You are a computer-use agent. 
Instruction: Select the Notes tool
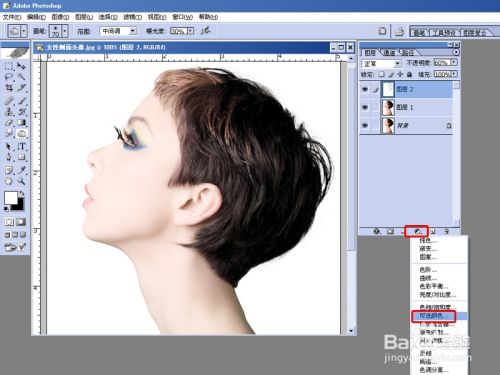tap(9, 170)
